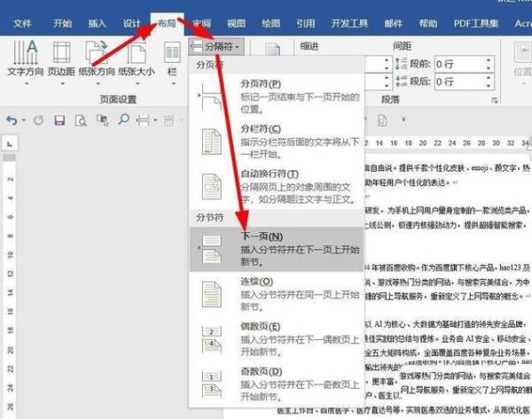Image resolution: width=532 pixels, height=419 pixels.
Task: Open the 段落 dialog launcher
Action: point(495,100)
